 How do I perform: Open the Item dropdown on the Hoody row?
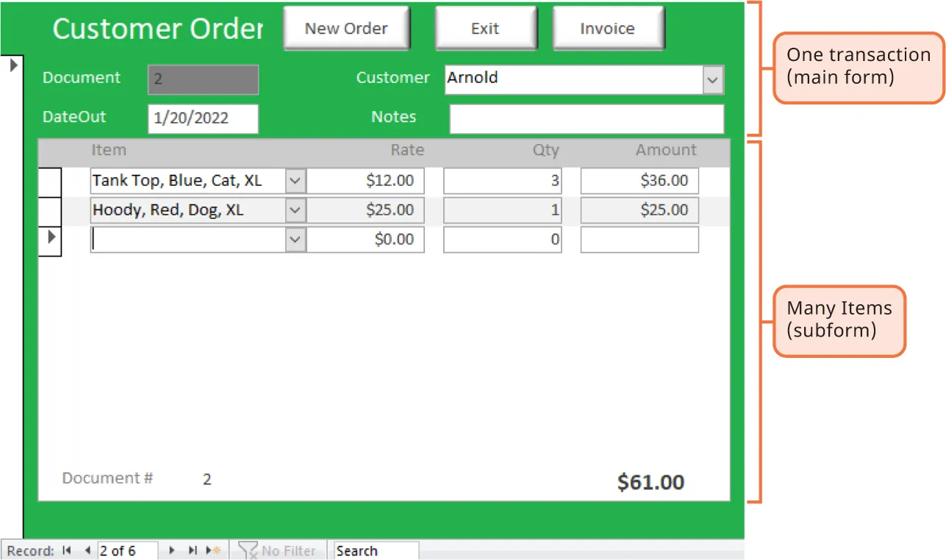point(295,209)
